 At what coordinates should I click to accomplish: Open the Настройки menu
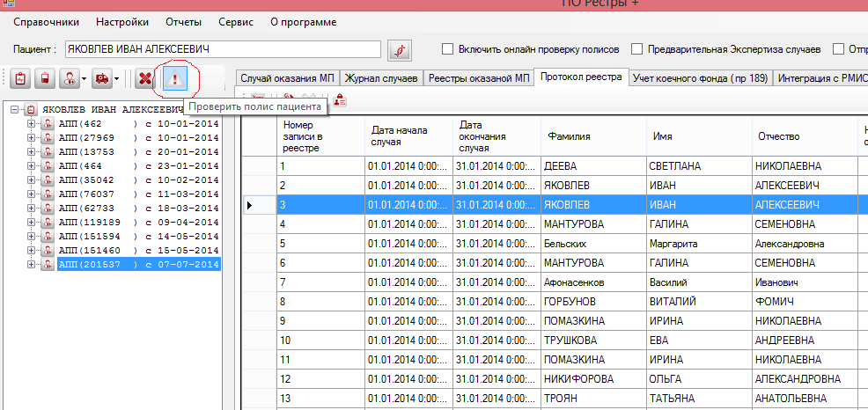tap(122, 22)
